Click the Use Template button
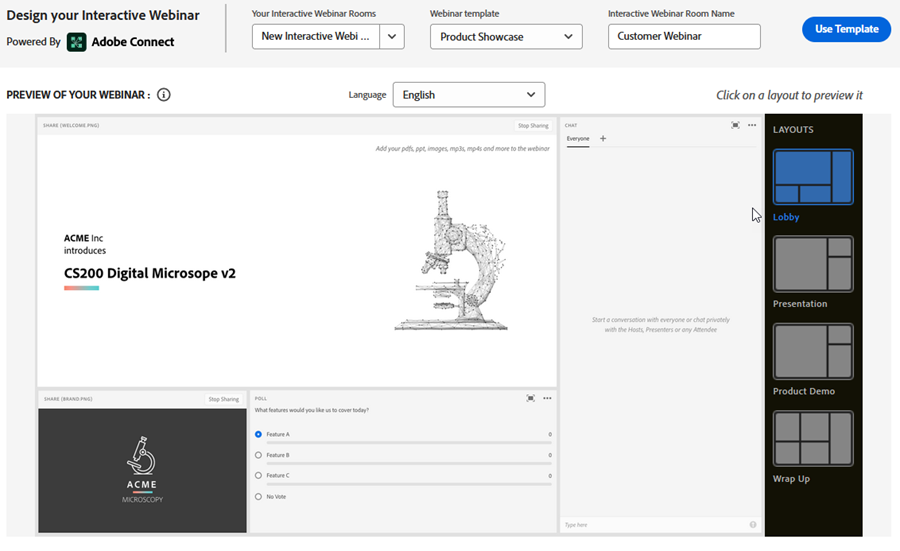Screen dimensions: 900x551 coord(847,29)
